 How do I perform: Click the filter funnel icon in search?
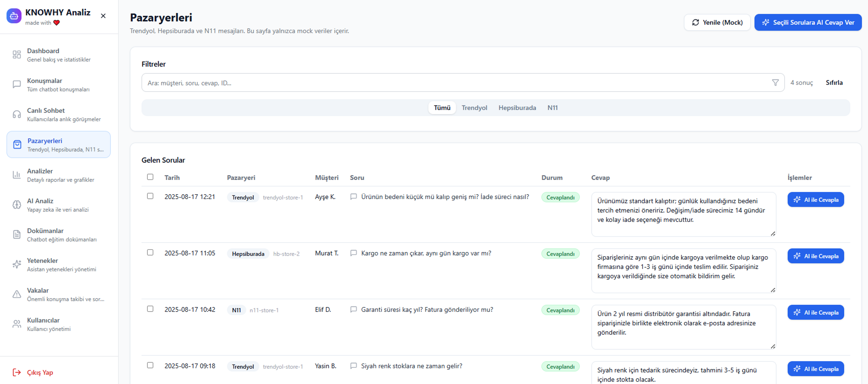click(x=775, y=82)
